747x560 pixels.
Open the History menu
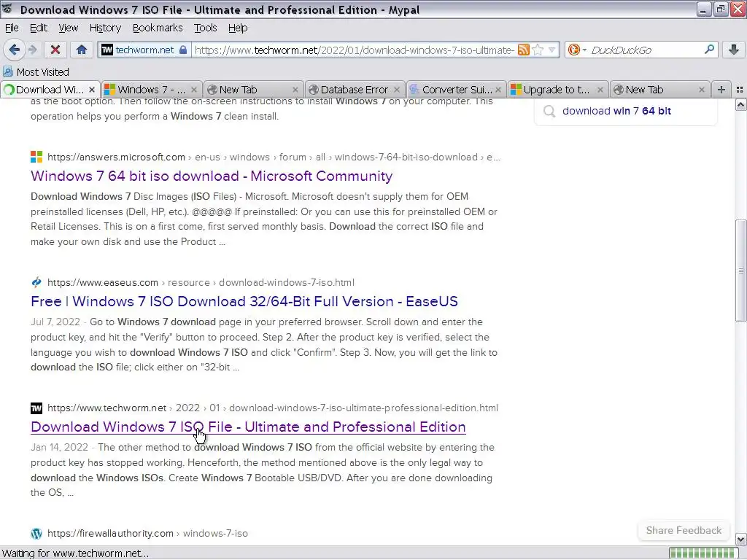pos(105,28)
